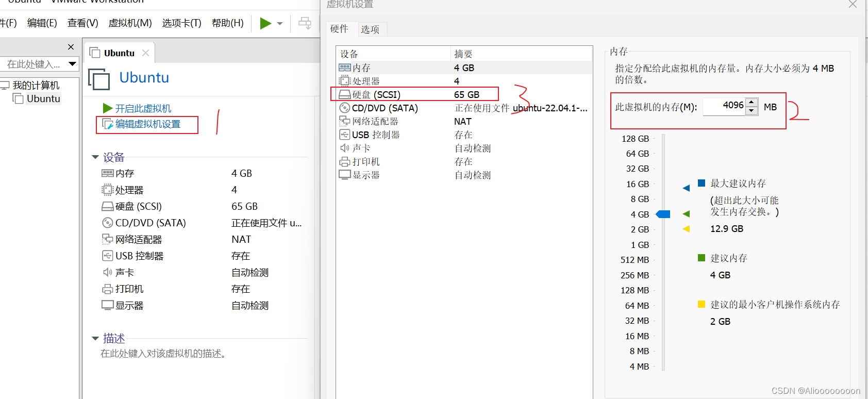Click the processor icon in main window devices
The height and width of the screenshot is (399, 868).
[107, 190]
